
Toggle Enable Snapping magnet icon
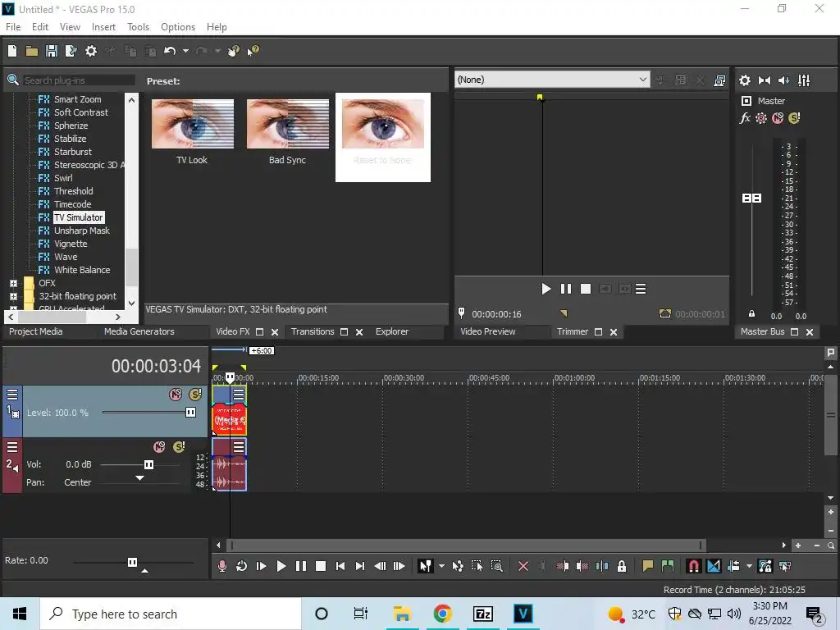693,566
